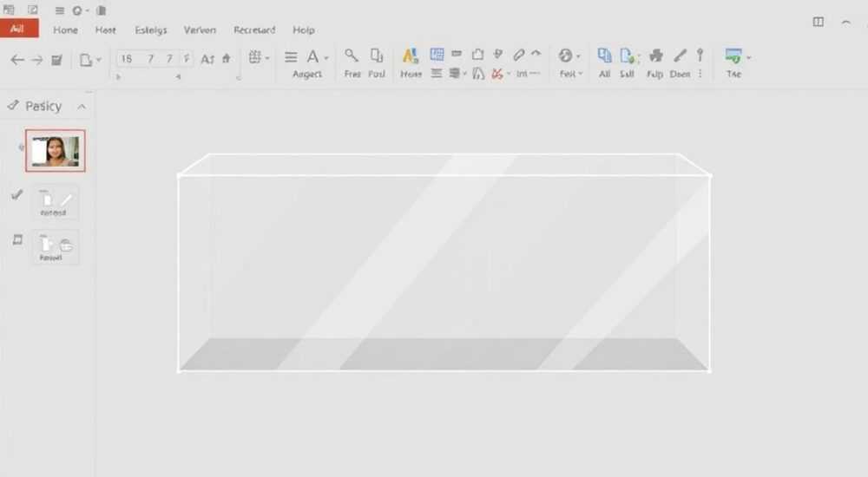Select the slide thumbnail with woman's photo
This screenshot has width=868, height=477.
[56, 151]
